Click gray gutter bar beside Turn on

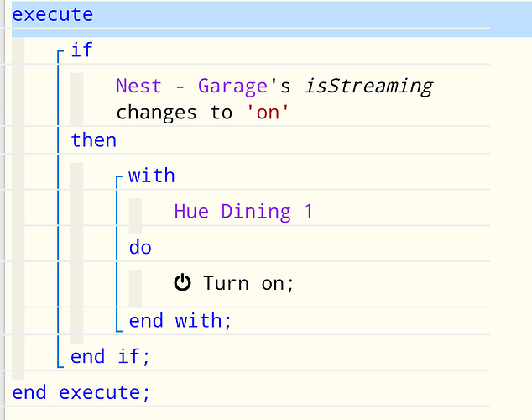135,288
